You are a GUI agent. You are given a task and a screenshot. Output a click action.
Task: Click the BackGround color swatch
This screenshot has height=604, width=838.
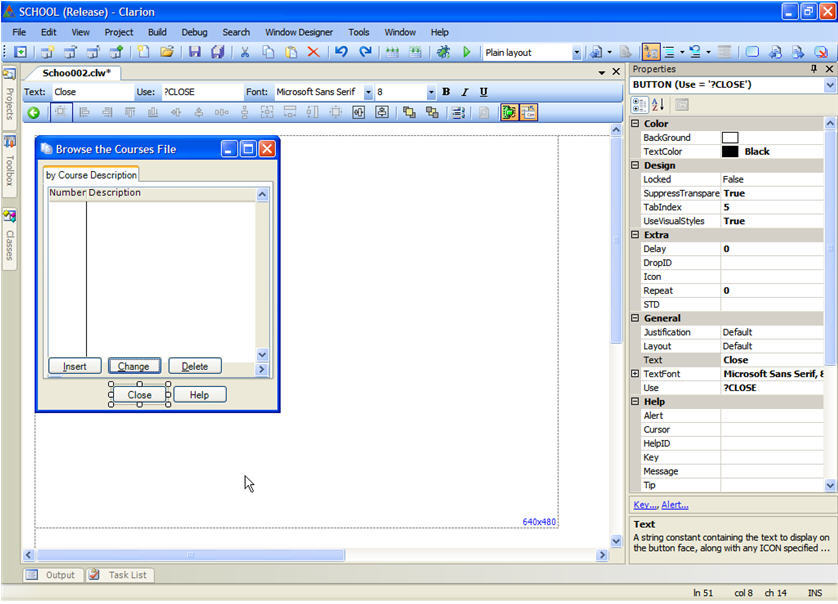730,137
